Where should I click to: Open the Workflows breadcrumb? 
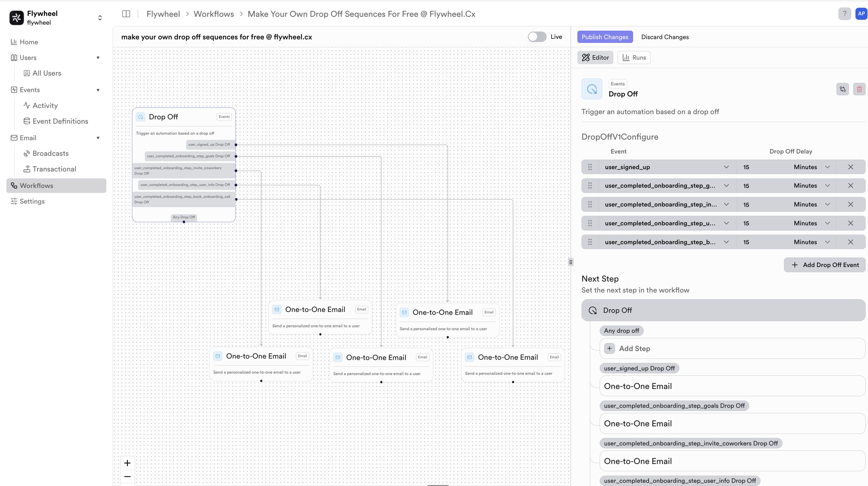coord(213,14)
